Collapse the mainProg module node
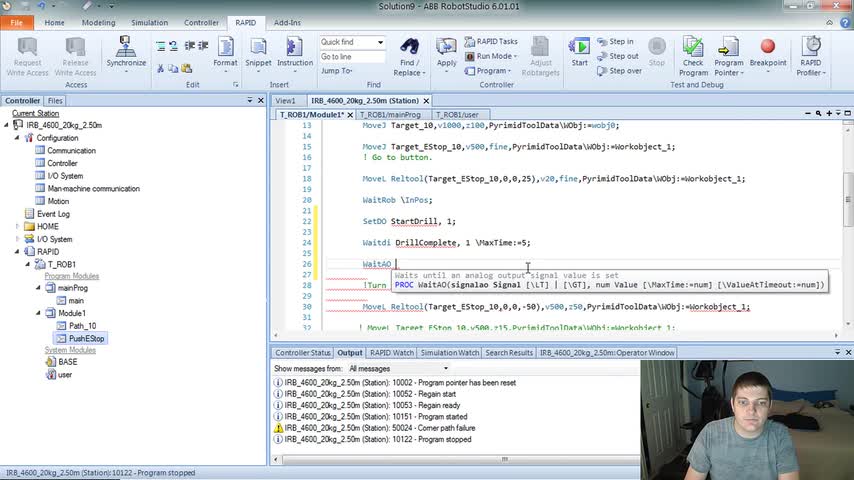The image size is (854, 480). pyautogui.click(x=38, y=288)
